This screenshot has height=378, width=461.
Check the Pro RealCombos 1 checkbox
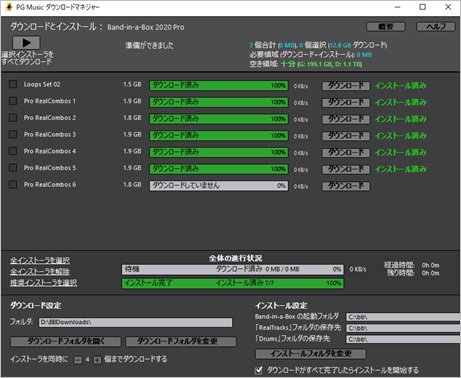(x=13, y=101)
